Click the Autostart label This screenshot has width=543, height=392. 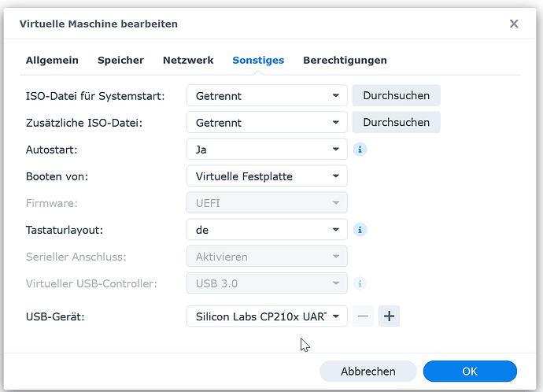52,150
